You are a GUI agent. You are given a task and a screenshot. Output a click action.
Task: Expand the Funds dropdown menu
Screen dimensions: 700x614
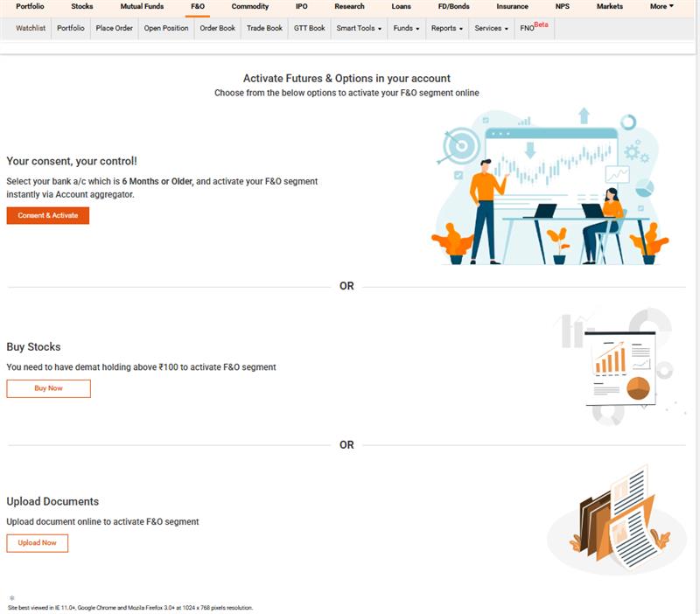click(x=406, y=28)
